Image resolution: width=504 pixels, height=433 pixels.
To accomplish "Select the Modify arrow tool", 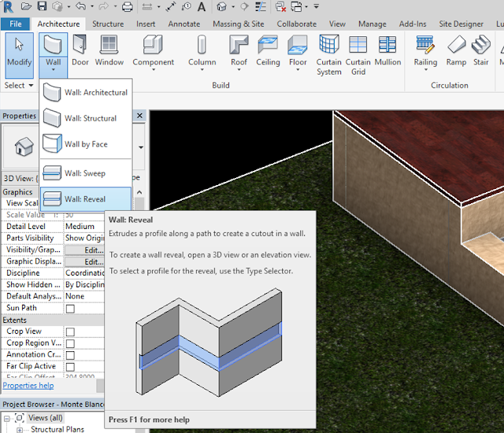I will (19, 55).
